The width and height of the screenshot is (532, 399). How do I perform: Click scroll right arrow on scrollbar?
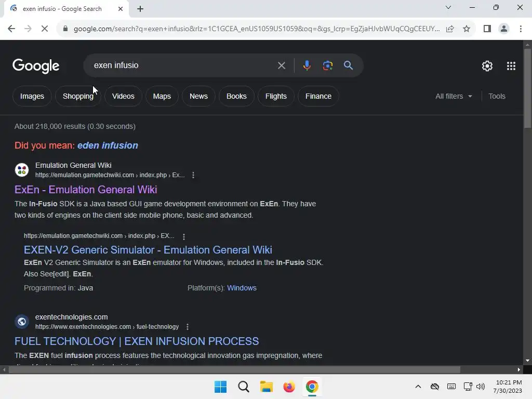point(519,370)
